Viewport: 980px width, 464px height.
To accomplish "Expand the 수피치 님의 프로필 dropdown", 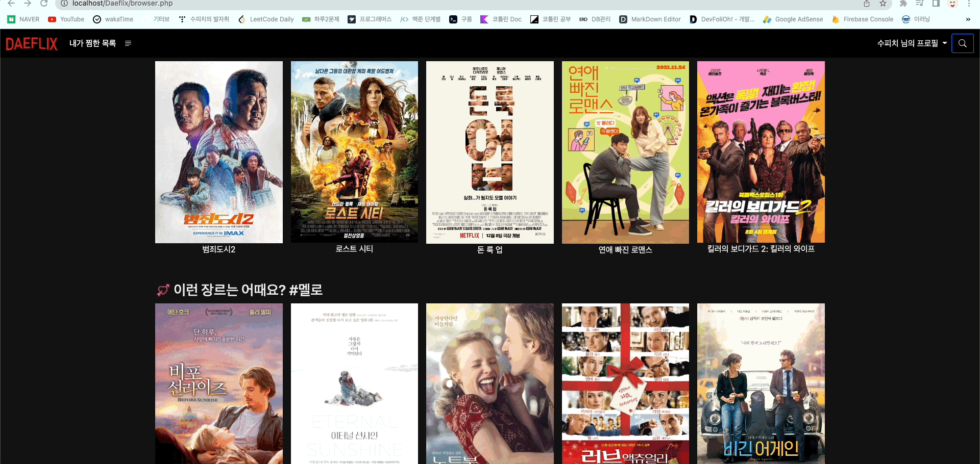I will (x=912, y=43).
